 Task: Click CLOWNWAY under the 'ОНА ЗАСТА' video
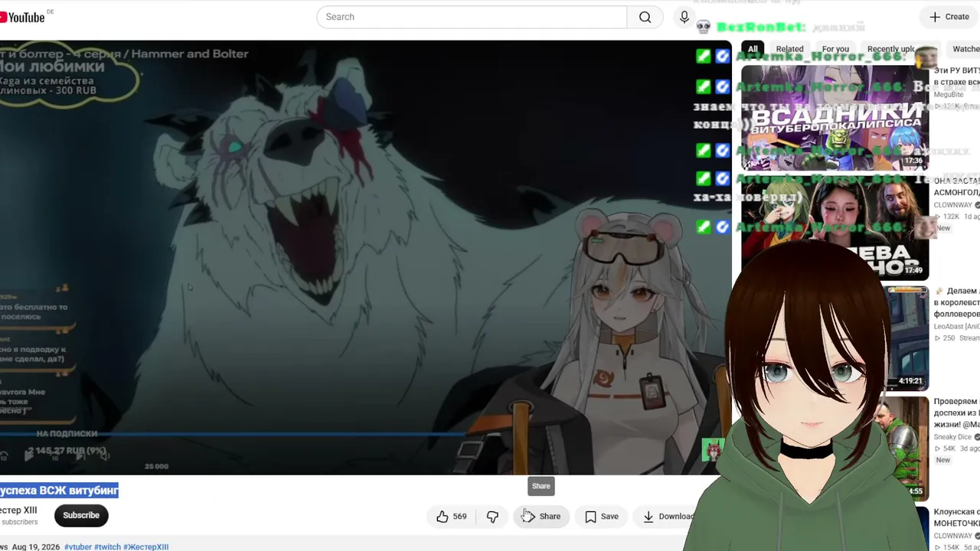(953, 205)
